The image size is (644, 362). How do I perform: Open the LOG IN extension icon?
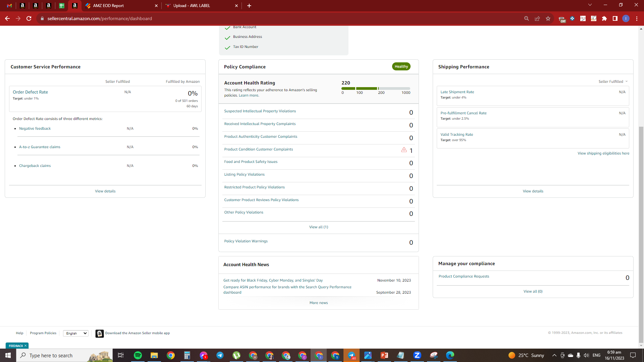click(x=583, y=18)
